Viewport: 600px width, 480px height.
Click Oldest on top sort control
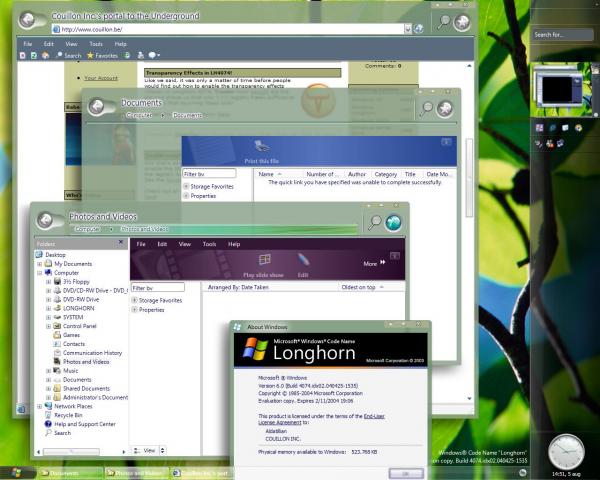coord(362,287)
